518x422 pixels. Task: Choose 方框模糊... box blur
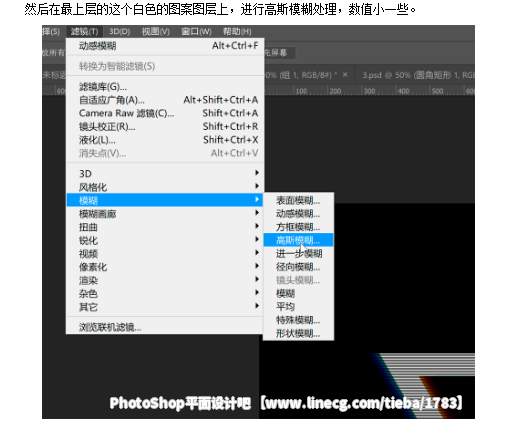(298, 227)
